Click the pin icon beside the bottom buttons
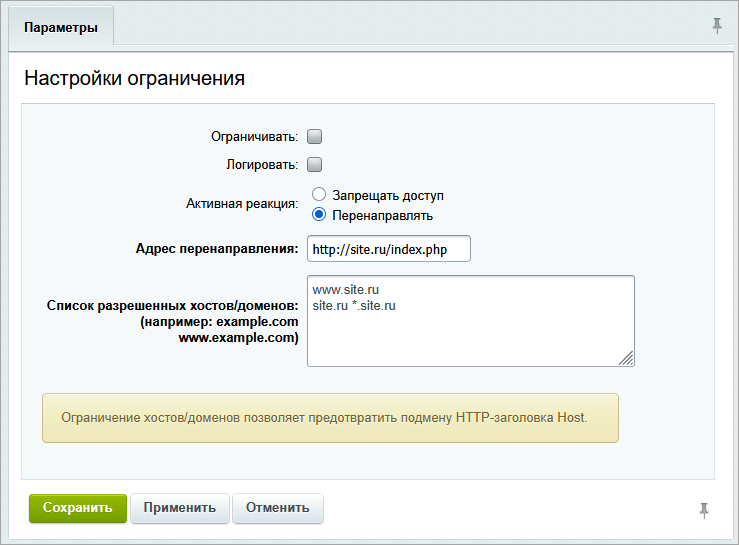The height and width of the screenshot is (545, 739). click(x=704, y=511)
